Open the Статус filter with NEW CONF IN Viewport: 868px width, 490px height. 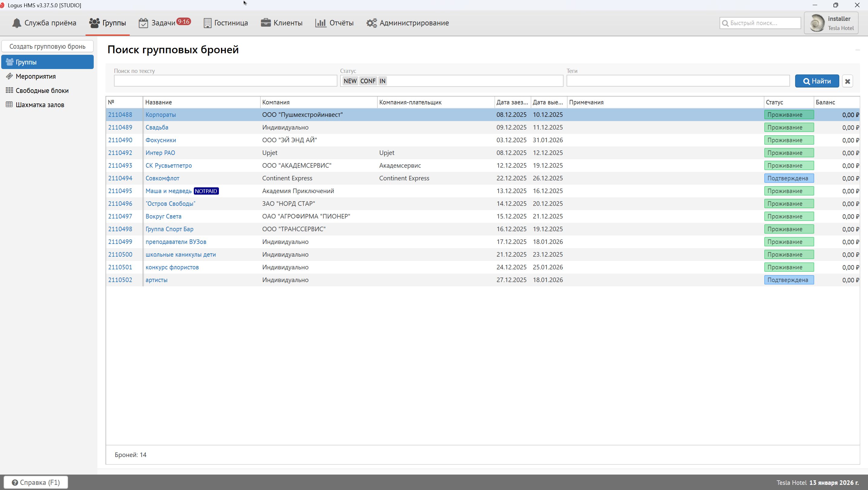472,81
